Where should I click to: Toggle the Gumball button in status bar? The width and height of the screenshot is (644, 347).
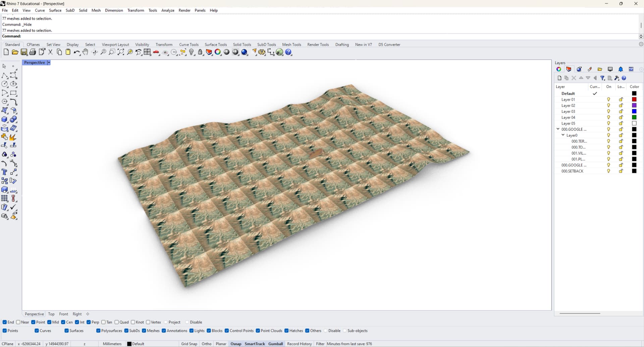tap(276, 344)
